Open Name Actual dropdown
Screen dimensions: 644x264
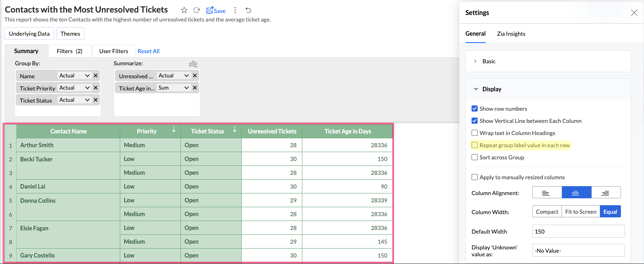tap(74, 75)
